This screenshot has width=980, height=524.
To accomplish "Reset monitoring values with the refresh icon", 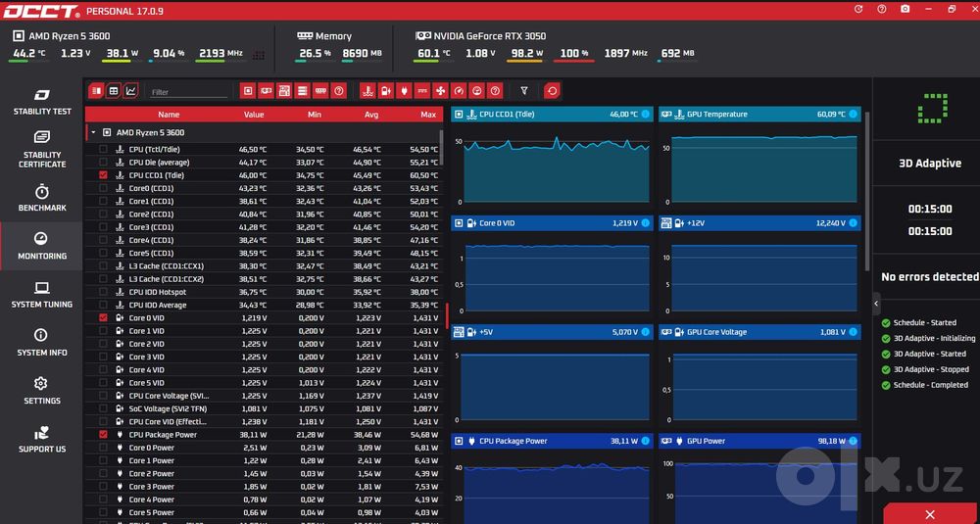I will pos(552,91).
